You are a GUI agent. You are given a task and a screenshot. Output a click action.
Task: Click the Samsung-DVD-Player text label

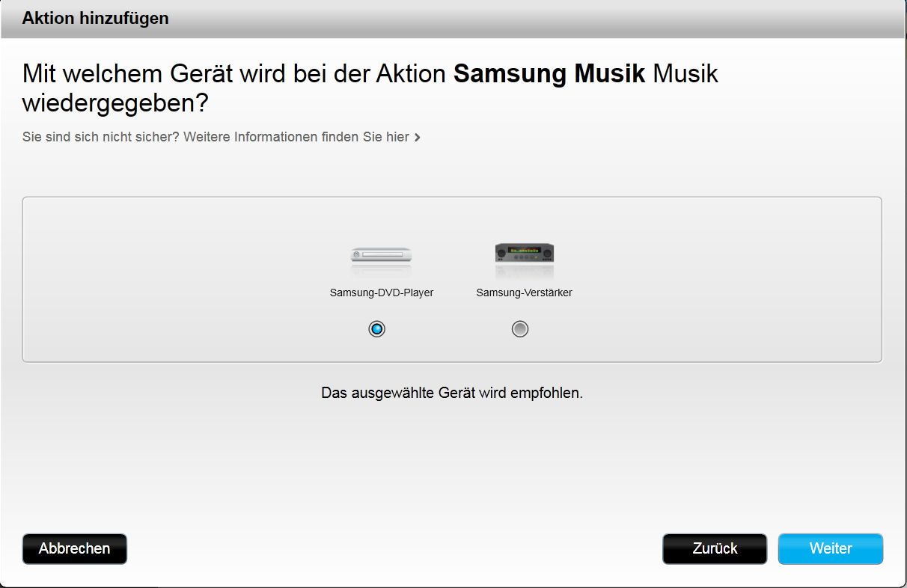click(x=382, y=293)
